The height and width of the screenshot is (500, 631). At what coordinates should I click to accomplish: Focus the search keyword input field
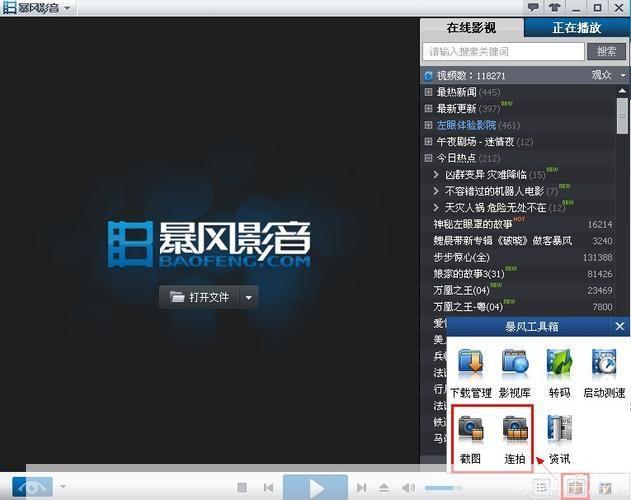tap(503, 52)
